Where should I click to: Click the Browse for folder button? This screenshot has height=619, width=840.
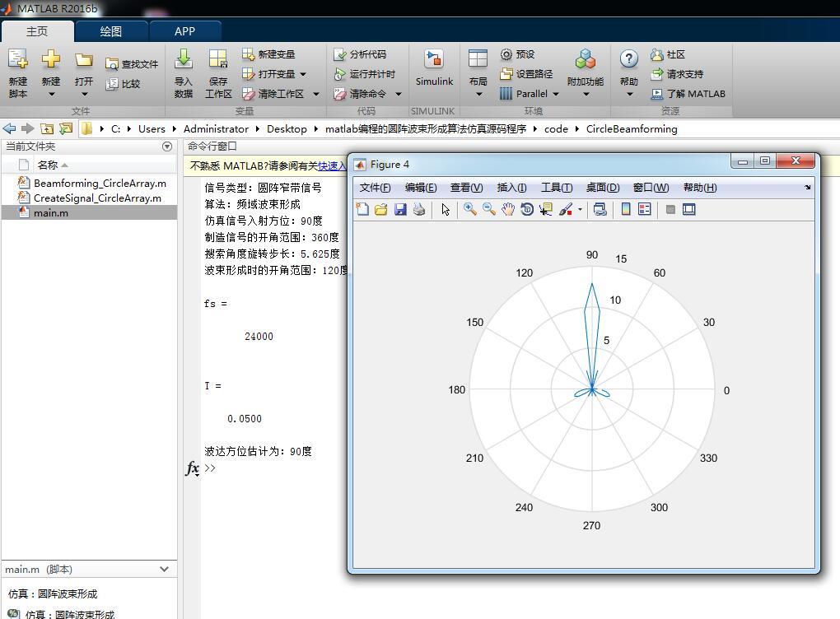coord(66,128)
